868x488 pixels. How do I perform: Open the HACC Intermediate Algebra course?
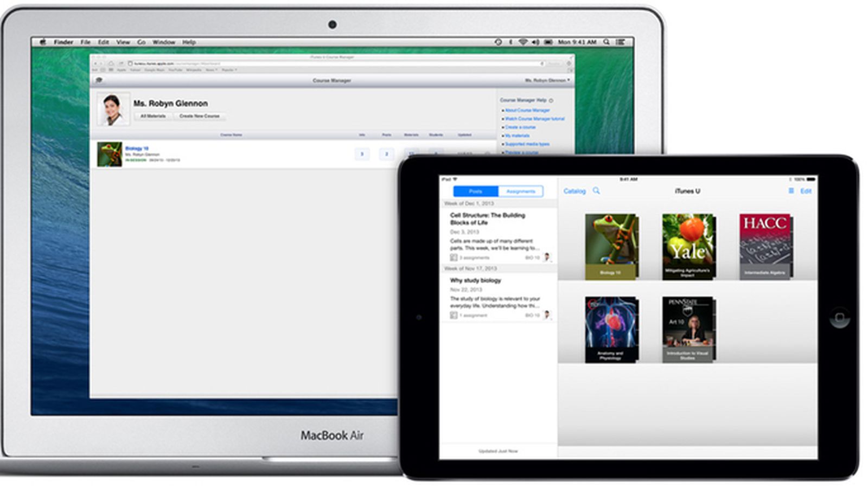(x=766, y=247)
